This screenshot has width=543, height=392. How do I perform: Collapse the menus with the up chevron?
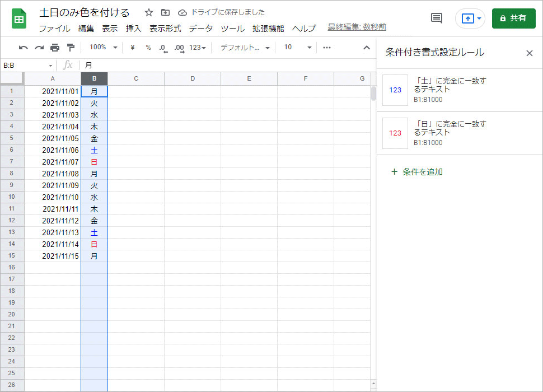tap(367, 48)
